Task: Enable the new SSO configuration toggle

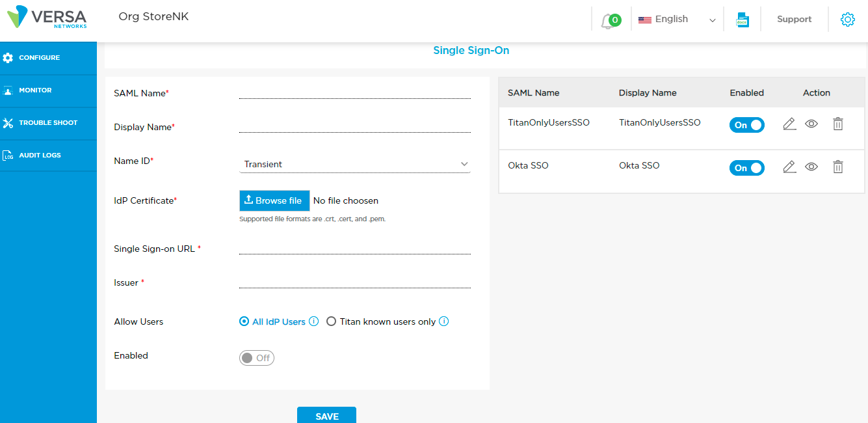Action: click(x=257, y=357)
